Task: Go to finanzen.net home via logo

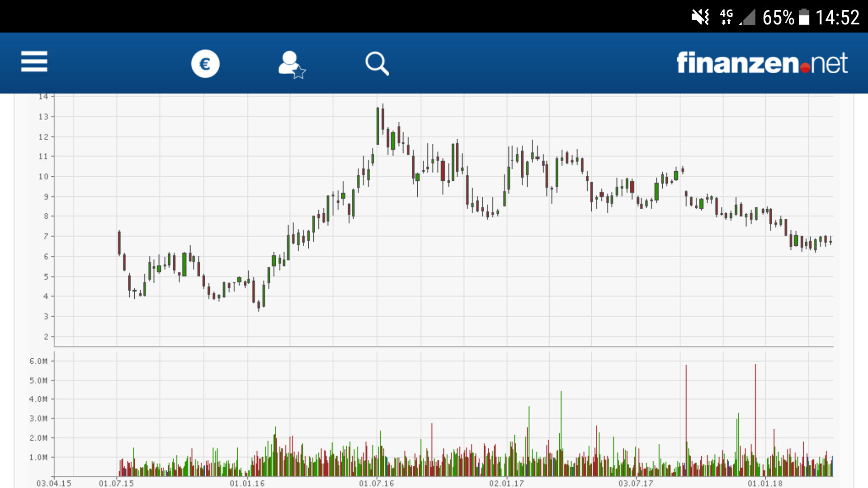Action: pyautogui.click(x=762, y=63)
